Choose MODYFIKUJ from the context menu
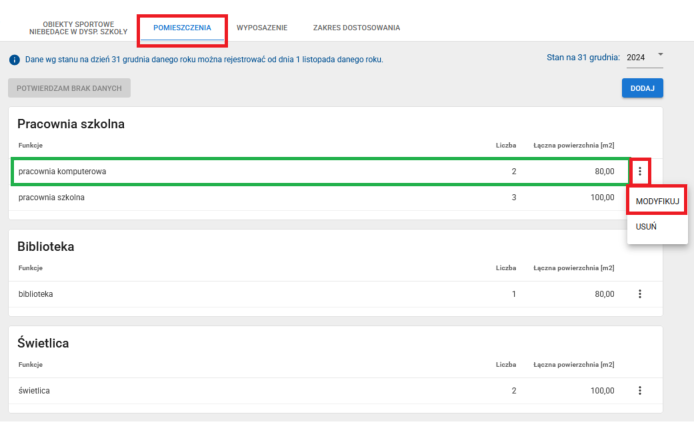694x422 pixels. (x=657, y=201)
